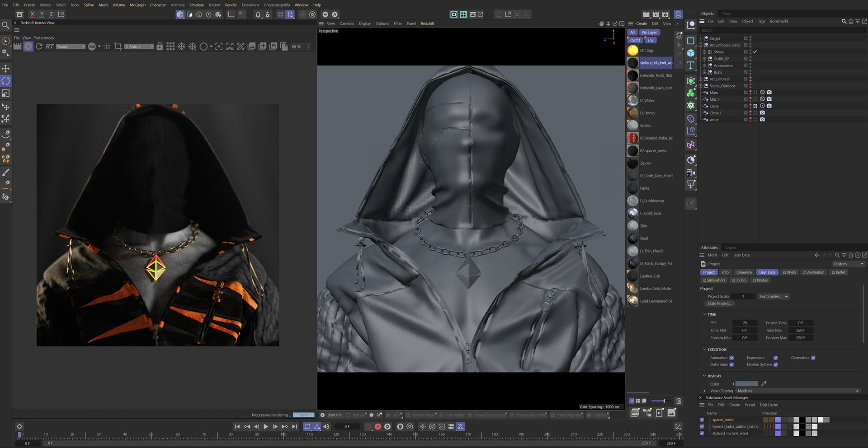Expand the Art_Enforcer object tree

(700, 79)
